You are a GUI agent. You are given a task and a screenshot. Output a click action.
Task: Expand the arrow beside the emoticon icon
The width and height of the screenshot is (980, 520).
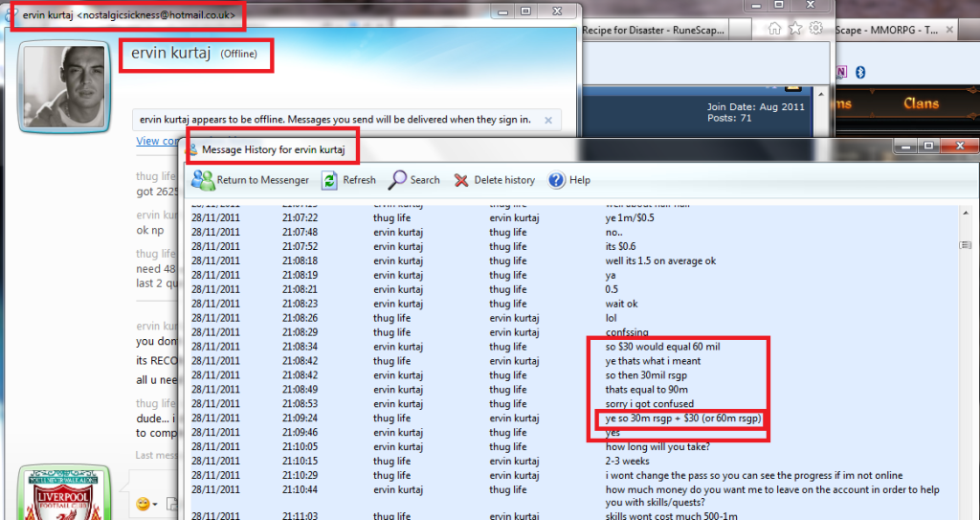(x=155, y=505)
